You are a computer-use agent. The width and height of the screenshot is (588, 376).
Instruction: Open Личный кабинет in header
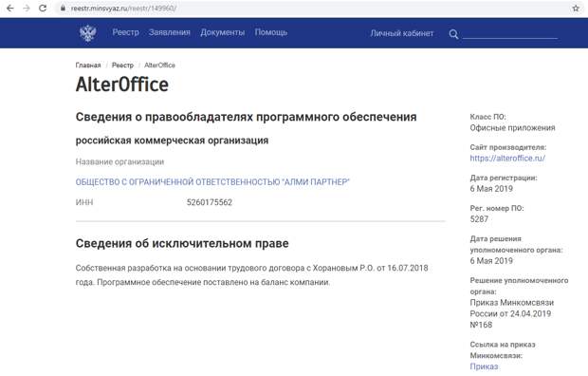point(402,33)
